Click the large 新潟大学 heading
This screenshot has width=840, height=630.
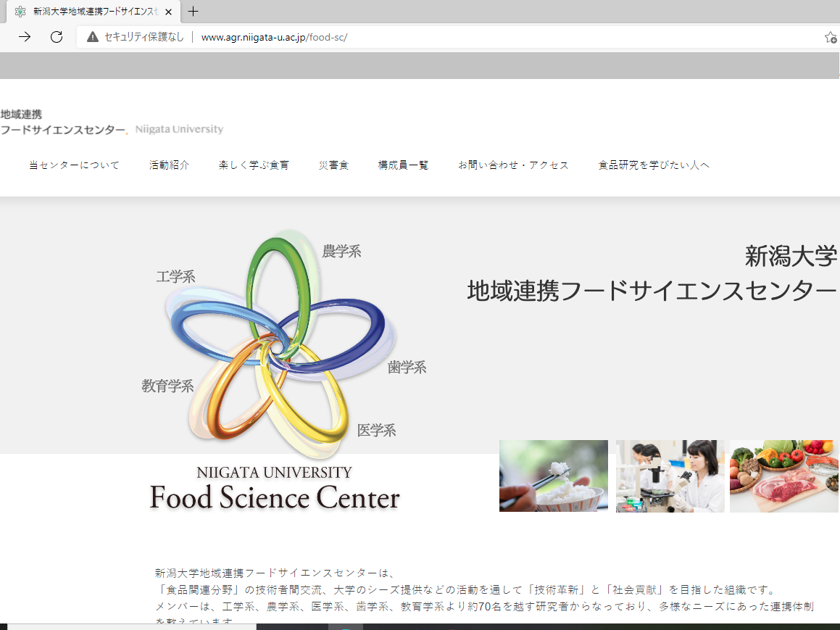point(791,256)
